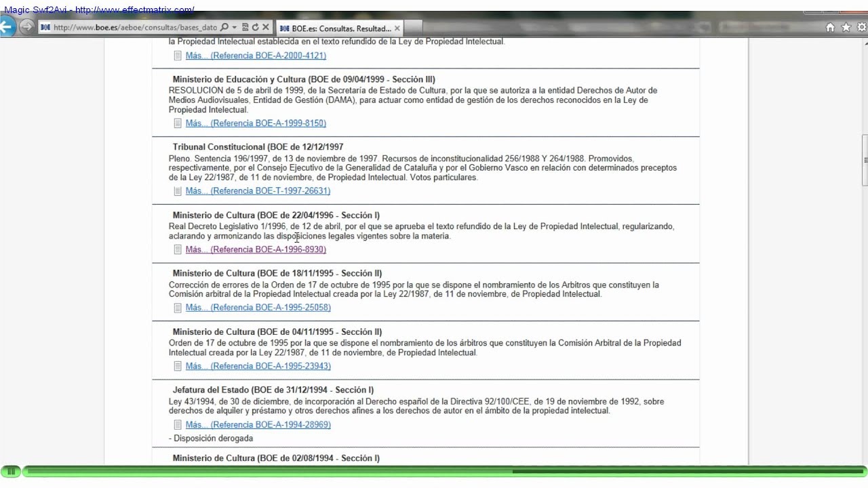Open the browser Home page icon
Image resolution: width=868 pixels, height=488 pixels.
(830, 28)
